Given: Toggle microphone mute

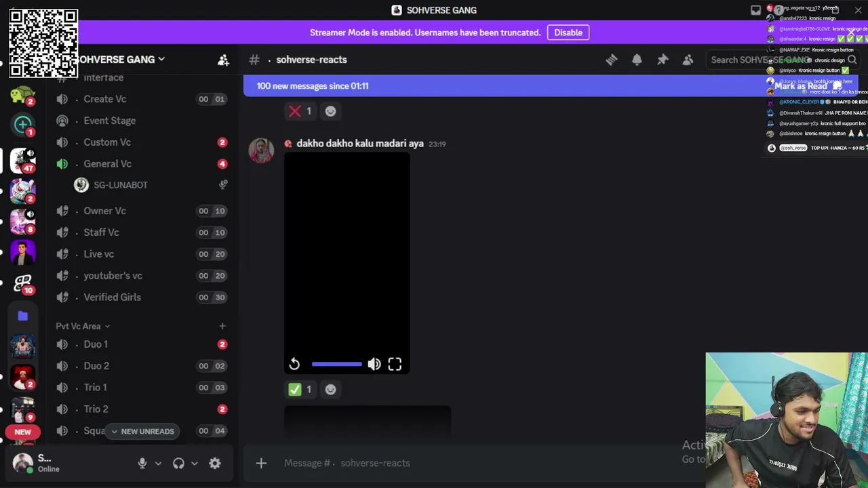Looking at the screenshot, I should pyautogui.click(x=142, y=464).
